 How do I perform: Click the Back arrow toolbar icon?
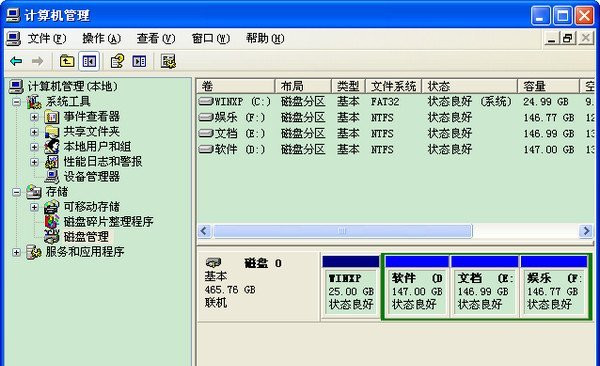click(x=16, y=61)
